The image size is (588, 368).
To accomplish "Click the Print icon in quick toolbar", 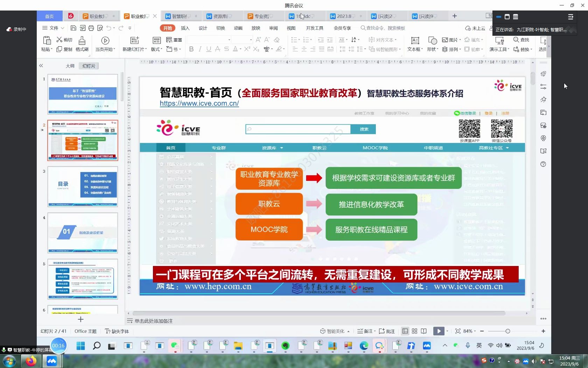I will click(x=91, y=28).
